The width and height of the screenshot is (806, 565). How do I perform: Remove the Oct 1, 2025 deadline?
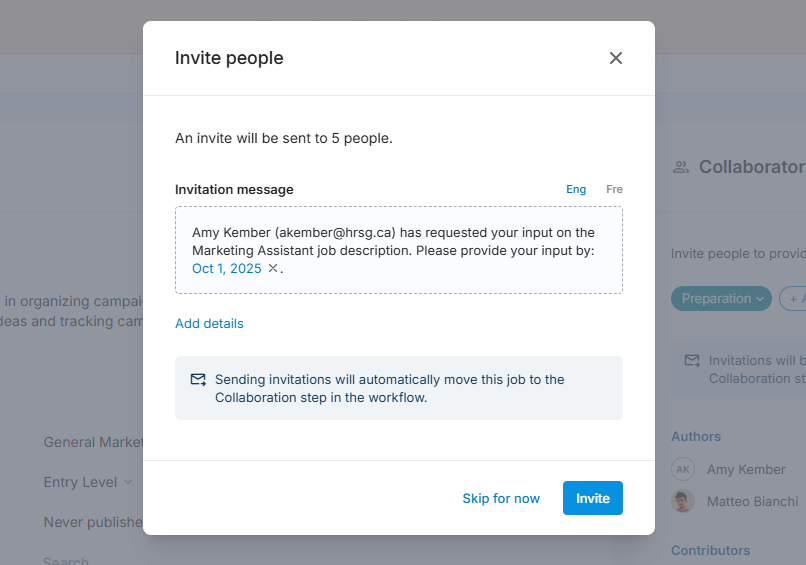tap(273, 268)
